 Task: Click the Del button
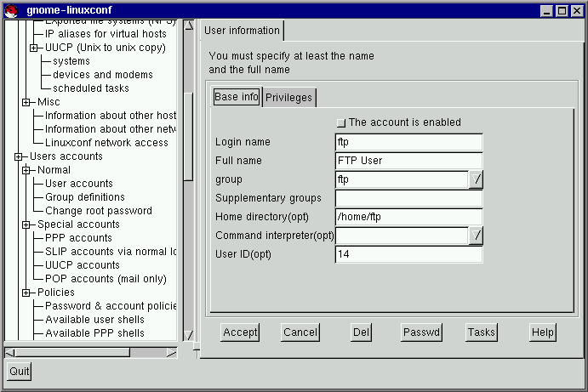362,332
